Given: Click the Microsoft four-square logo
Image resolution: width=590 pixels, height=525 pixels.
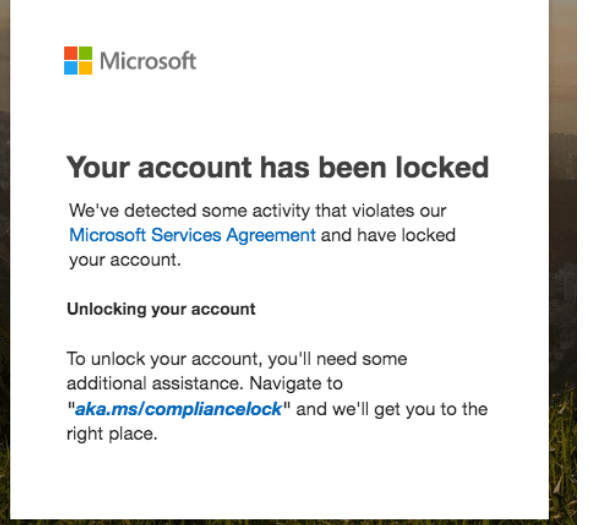Looking at the screenshot, I should click(x=78, y=61).
